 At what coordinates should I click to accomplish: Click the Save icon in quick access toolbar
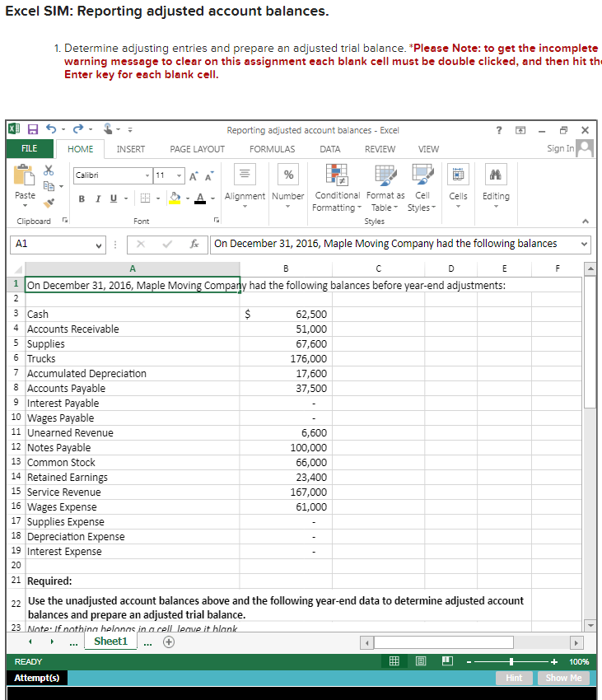[x=33, y=129]
